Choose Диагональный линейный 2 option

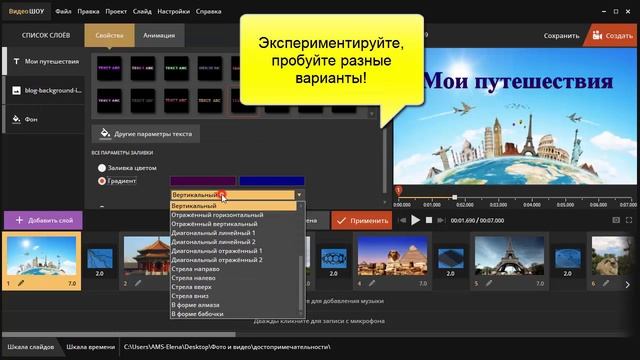point(233,242)
